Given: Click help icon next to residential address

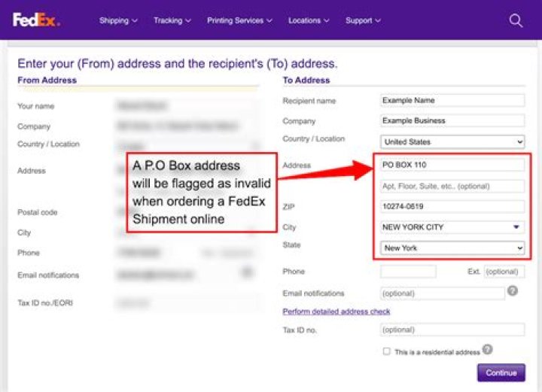Looking at the screenshot, I should (x=488, y=350).
